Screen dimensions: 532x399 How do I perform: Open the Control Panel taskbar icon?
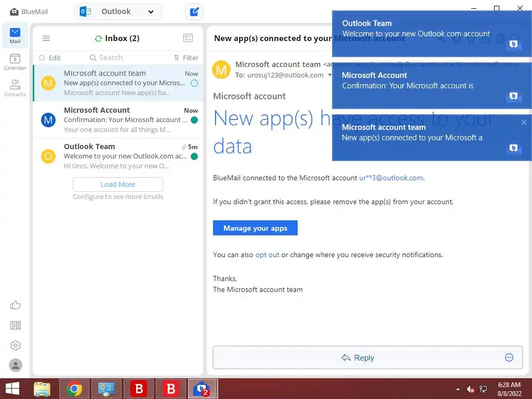point(106,389)
